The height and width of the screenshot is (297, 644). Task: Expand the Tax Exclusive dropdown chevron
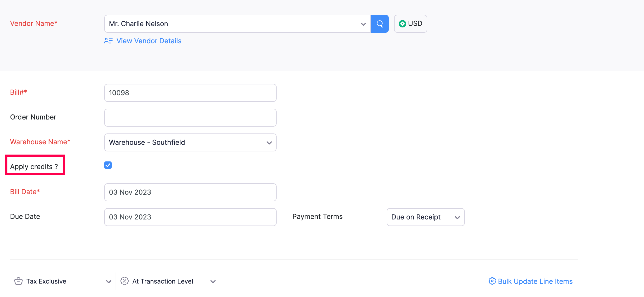(x=108, y=281)
